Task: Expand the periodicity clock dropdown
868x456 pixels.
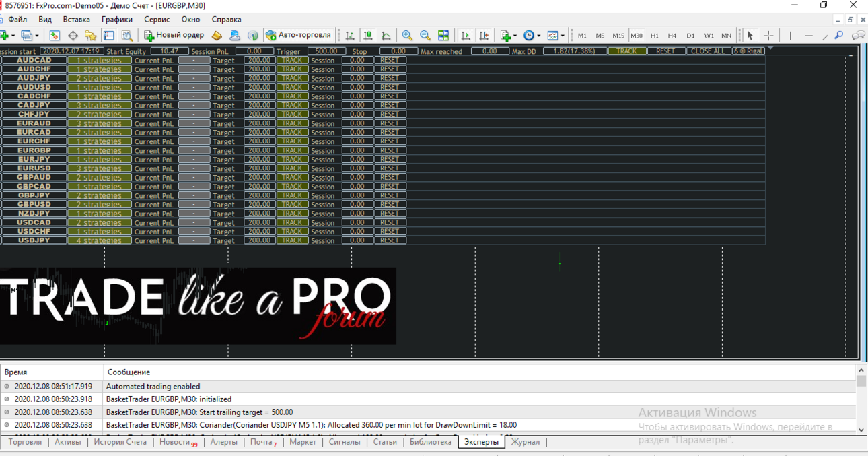Action: (x=538, y=36)
